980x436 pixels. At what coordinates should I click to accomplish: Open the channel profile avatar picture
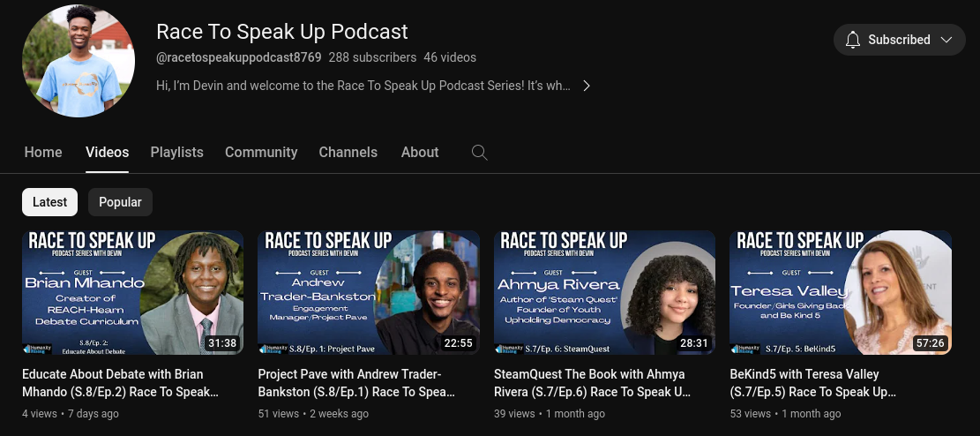coord(79,61)
